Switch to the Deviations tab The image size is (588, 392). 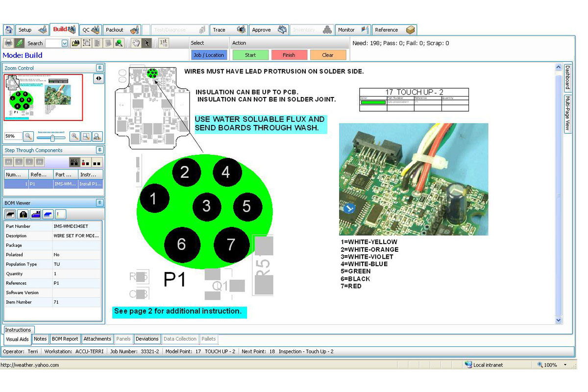point(147,339)
